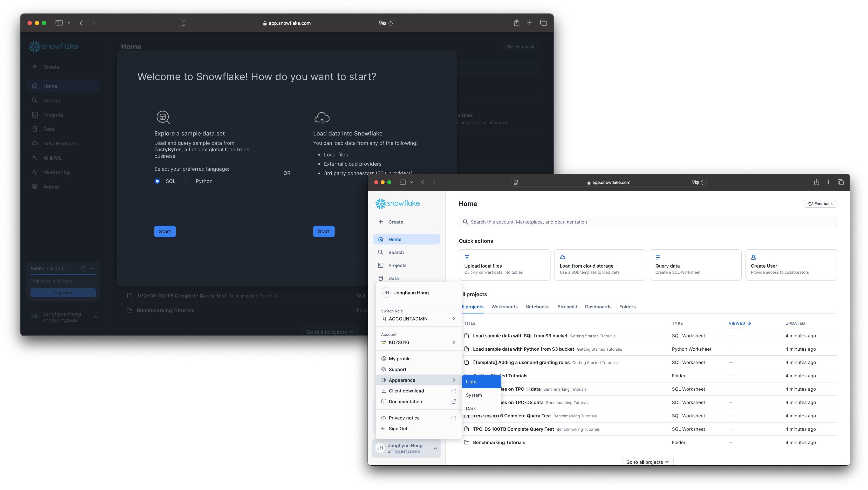868x490 pixels.
Task: Select the Python language radio button
Action: [x=187, y=181]
